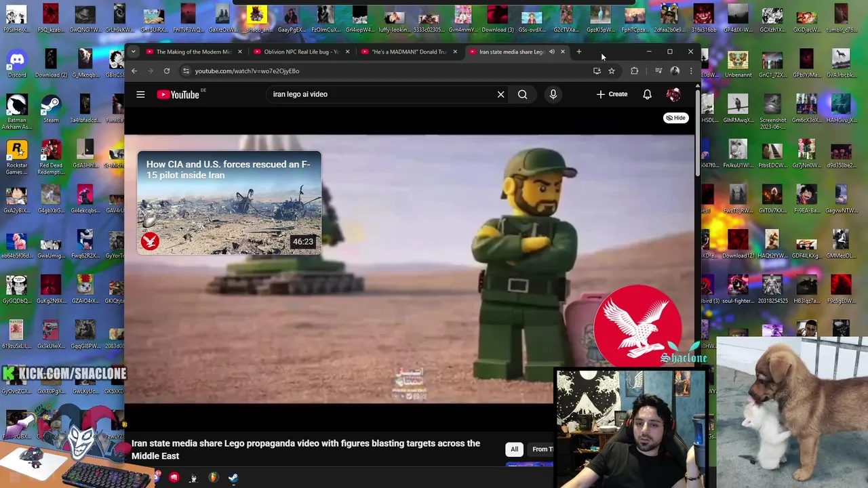Select the Download (3) desktop file
Screen dimensions: 868x488
tap(497, 18)
